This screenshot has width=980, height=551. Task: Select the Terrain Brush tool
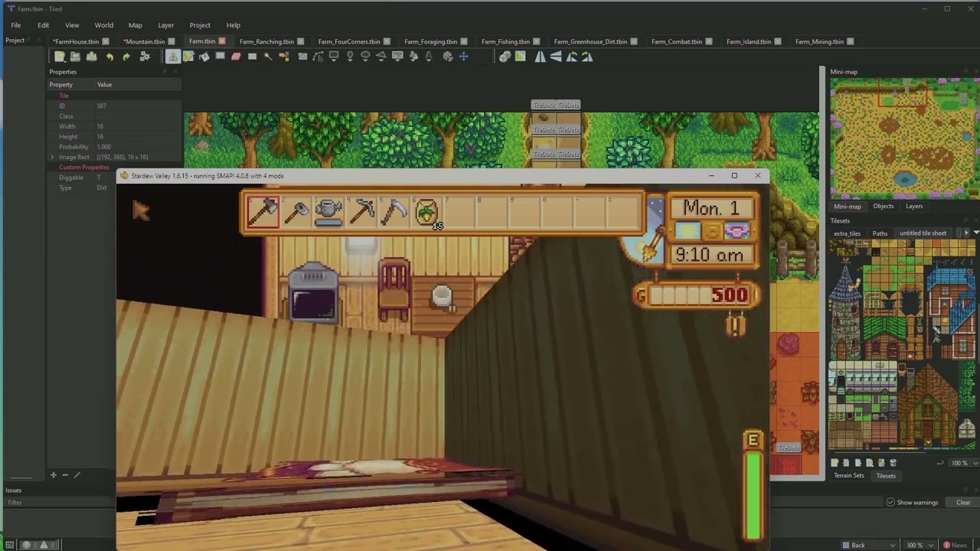188,57
